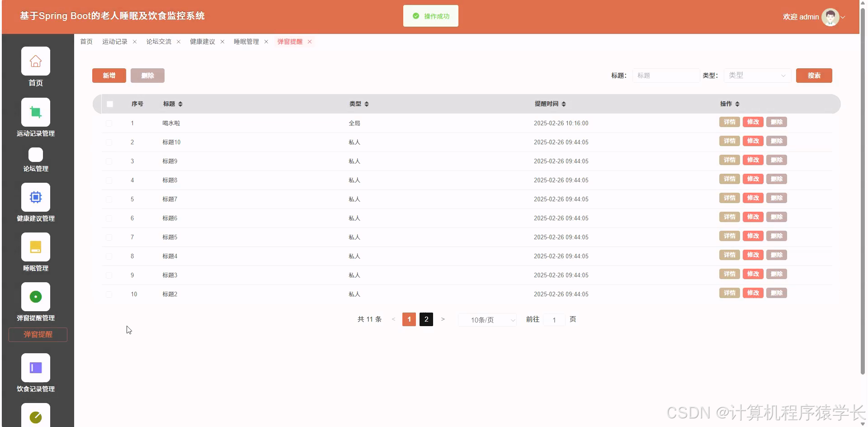Open 弹窗提醒管理 via its green circle icon
Viewport: 868px width, 427px height.
click(35, 296)
